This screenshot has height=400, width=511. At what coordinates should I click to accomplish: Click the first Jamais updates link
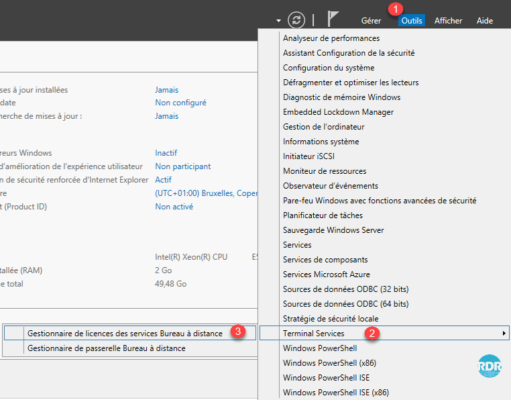pyautogui.click(x=167, y=90)
